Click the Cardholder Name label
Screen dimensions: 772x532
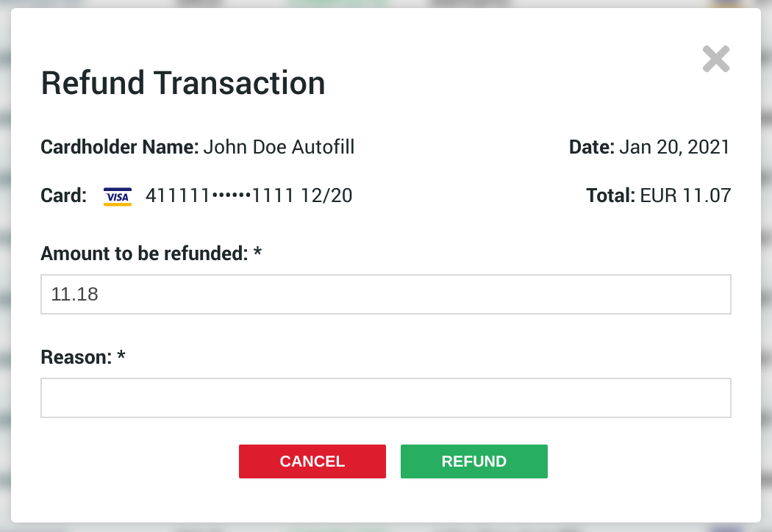pos(119,148)
